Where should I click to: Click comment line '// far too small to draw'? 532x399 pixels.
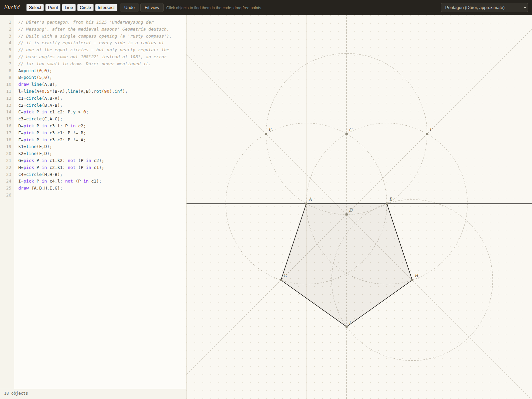(x=84, y=64)
